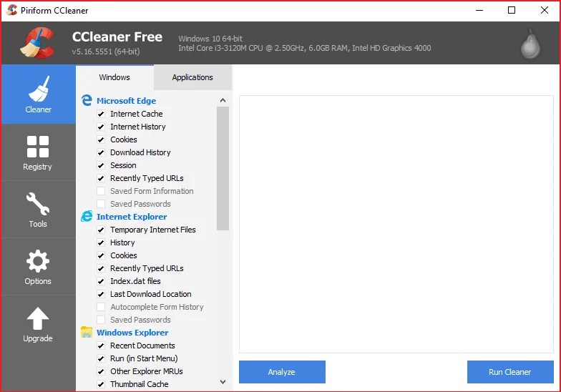The image size is (561, 392).
Task: Select the Internet Explorer section header
Action: click(132, 217)
